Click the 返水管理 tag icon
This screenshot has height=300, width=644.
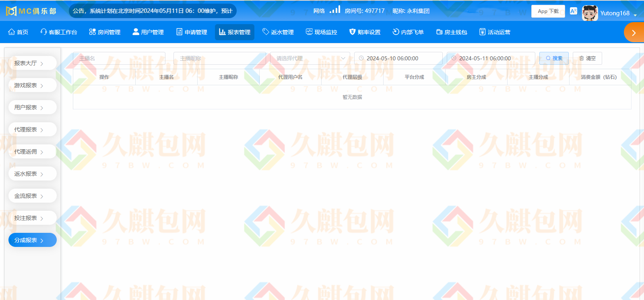tap(266, 32)
